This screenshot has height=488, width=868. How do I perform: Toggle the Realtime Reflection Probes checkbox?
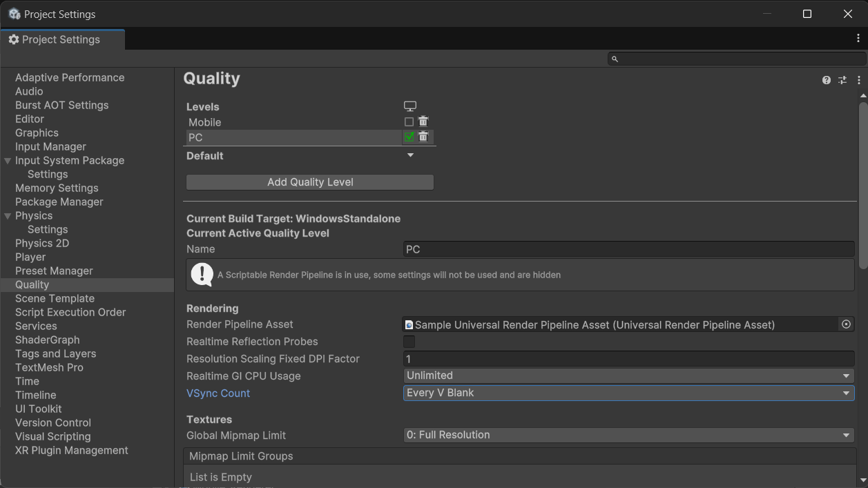coord(409,342)
